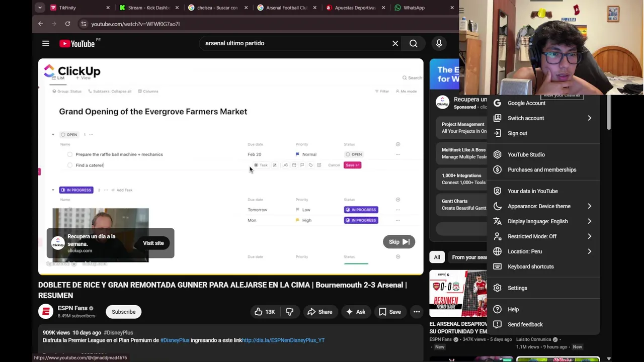Open Your data in YouTube

[x=543, y=191]
